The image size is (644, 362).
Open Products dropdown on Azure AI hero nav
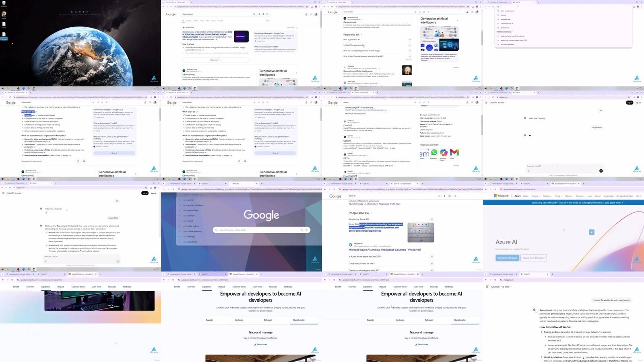(535, 196)
